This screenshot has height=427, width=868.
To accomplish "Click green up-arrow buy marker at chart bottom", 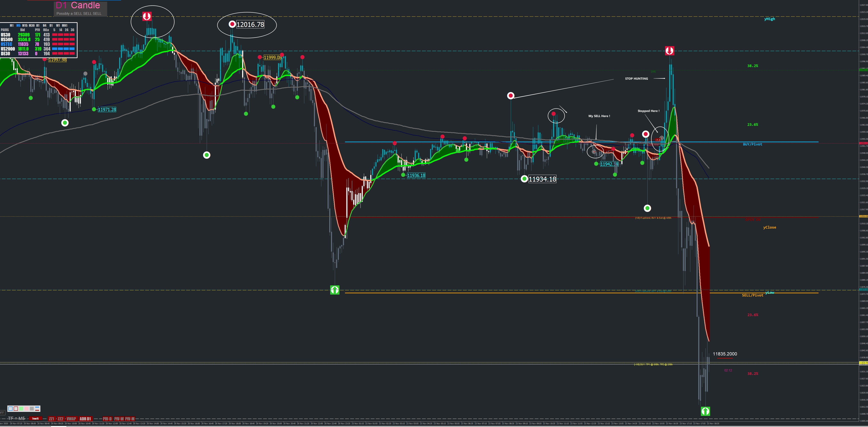I will click(705, 411).
